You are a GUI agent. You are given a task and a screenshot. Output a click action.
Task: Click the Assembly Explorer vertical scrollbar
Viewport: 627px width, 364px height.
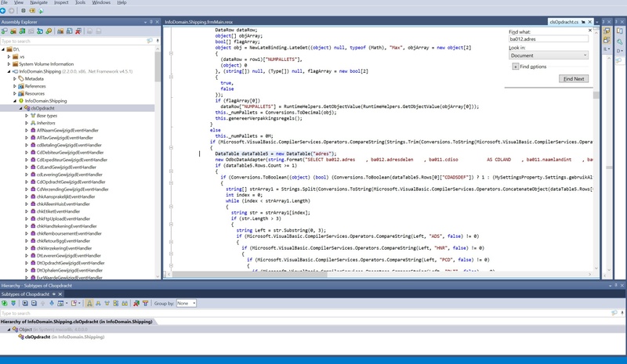point(158,66)
